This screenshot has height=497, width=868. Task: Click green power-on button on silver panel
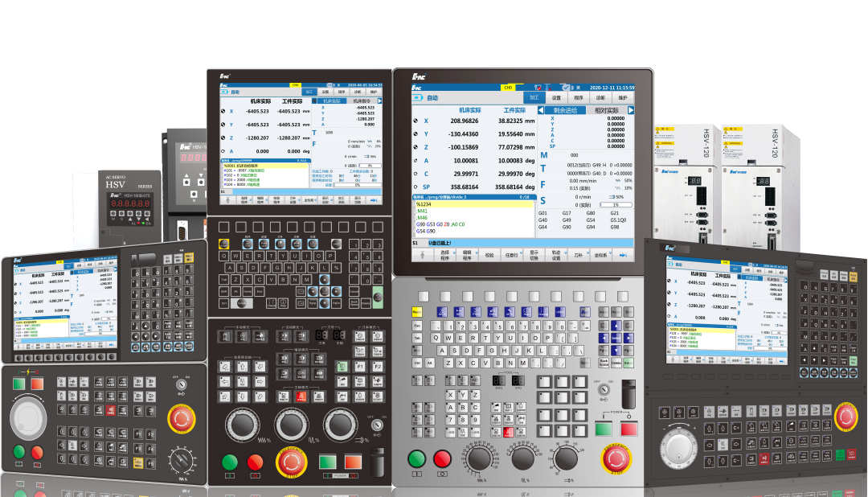(604, 429)
